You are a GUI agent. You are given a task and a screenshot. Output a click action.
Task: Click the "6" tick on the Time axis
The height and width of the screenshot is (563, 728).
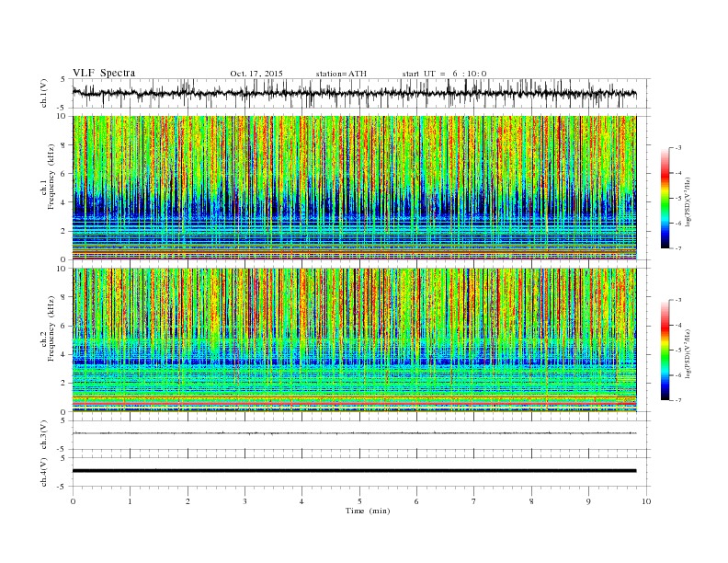point(416,501)
